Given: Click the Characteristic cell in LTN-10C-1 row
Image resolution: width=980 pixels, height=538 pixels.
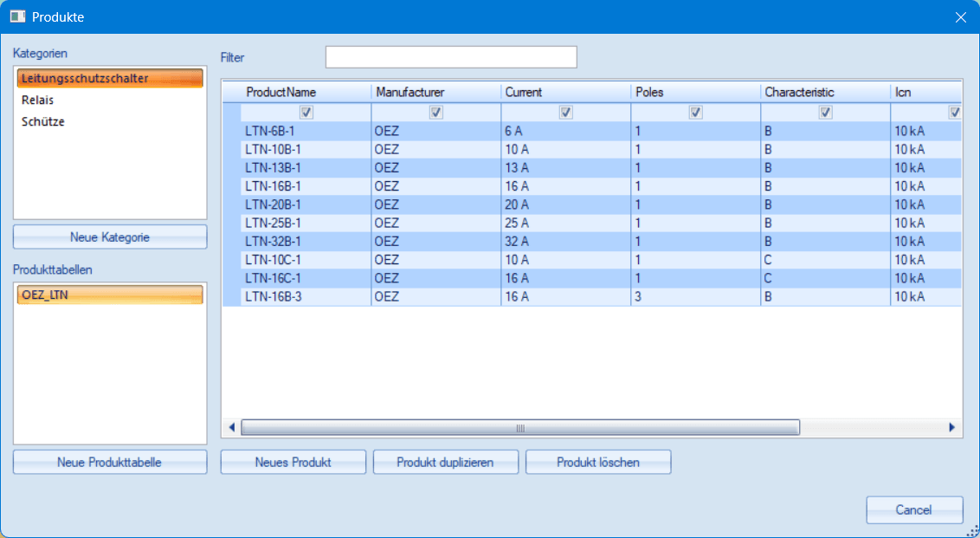Looking at the screenshot, I should tap(826, 260).
